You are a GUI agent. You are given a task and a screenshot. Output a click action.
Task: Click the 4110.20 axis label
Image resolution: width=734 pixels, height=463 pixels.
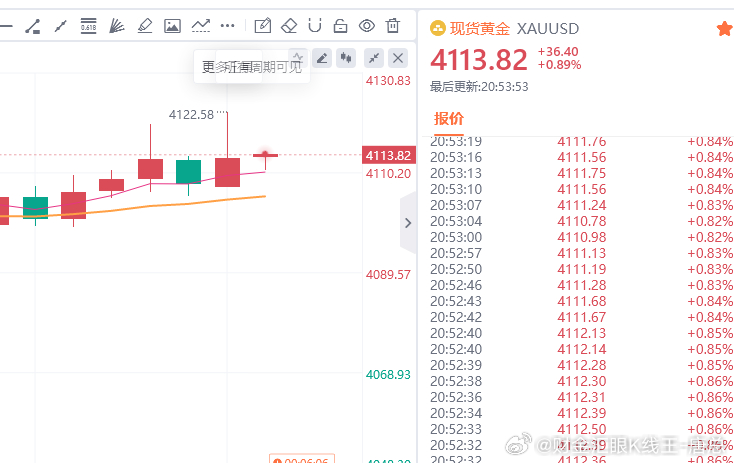tap(388, 174)
